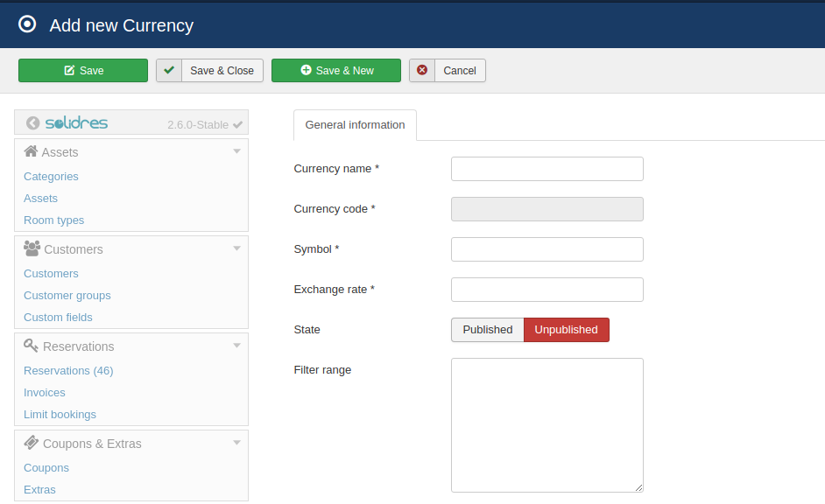Click the Solidres back arrow icon
825x504 pixels.
point(33,123)
